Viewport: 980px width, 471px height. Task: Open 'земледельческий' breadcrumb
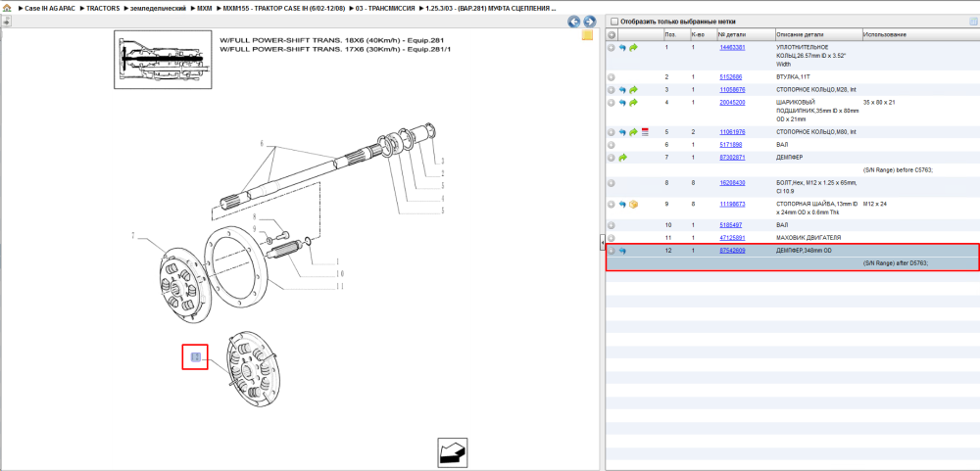[x=158, y=9]
